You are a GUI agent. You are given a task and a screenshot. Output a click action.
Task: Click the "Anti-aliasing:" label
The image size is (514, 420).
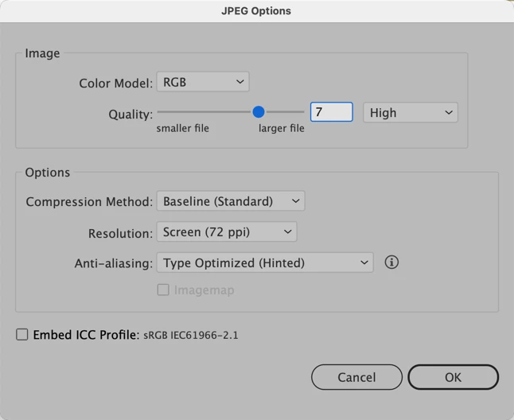(113, 263)
